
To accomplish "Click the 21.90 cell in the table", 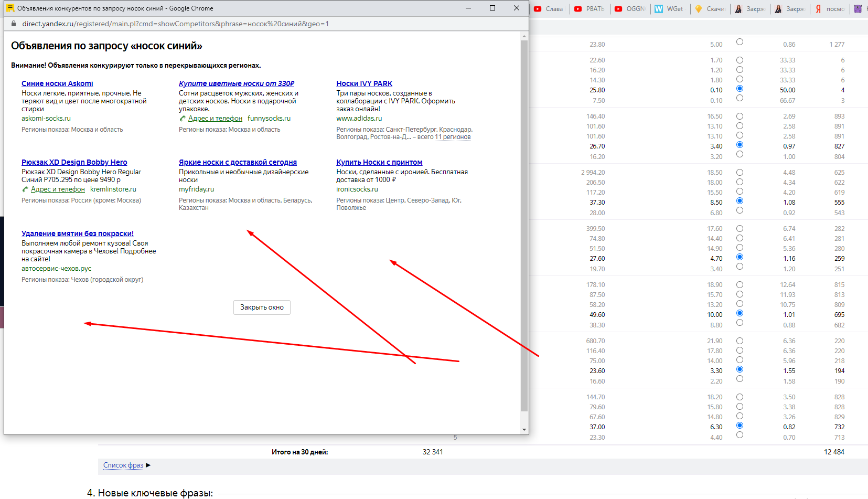I will point(714,341).
